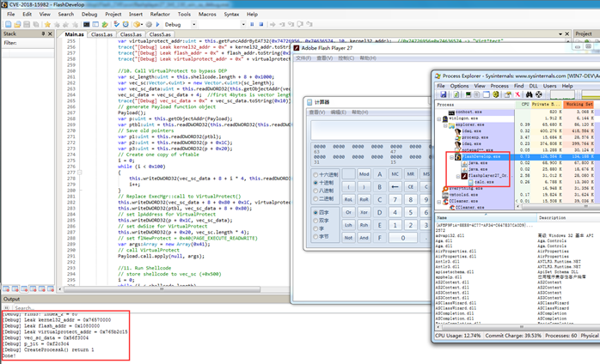
Task: Switch to the Class3.as tab
Action: pos(131,34)
